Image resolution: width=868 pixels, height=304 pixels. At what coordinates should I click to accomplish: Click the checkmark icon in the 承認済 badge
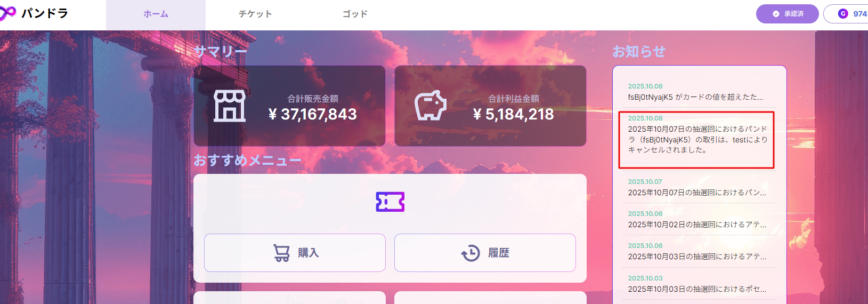[776, 14]
